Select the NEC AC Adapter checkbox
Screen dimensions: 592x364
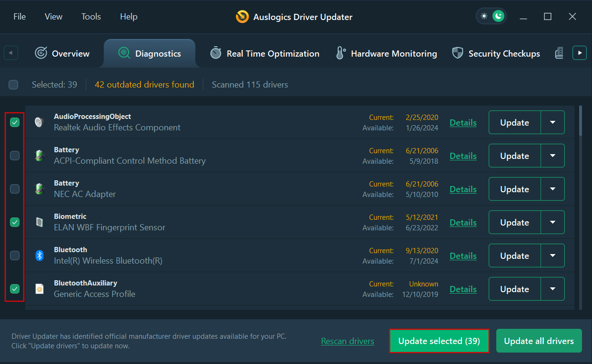coord(14,189)
